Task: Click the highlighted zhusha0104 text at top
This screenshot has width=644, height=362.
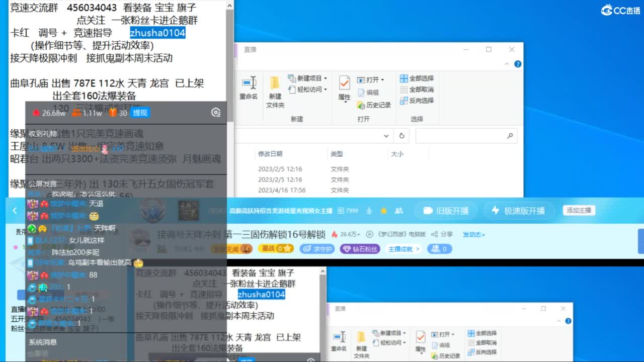Action: point(157,33)
